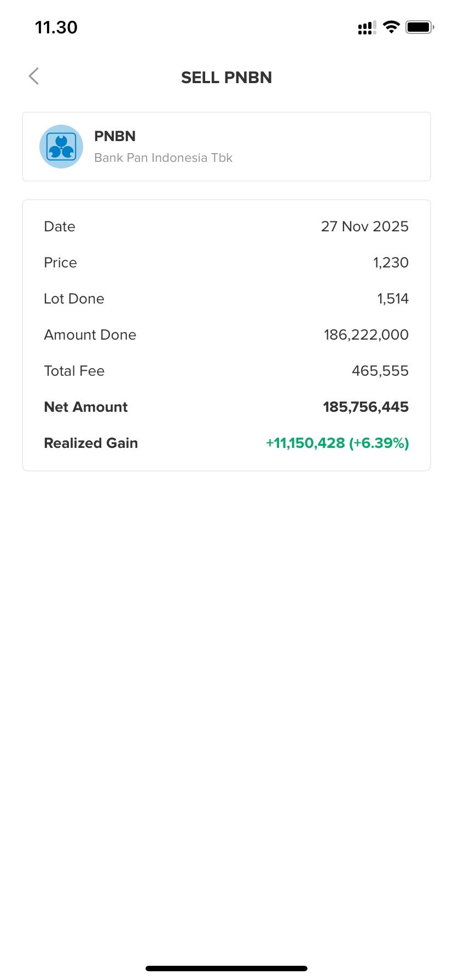Viewport: 453px width, 980px height.
Task: Tap the Bank Pan Indonesia logo
Action: 61,147
